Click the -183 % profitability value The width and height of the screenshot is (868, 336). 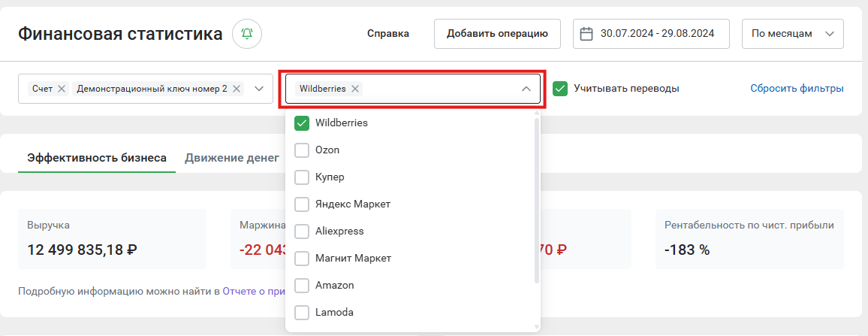[x=687, y=250]
